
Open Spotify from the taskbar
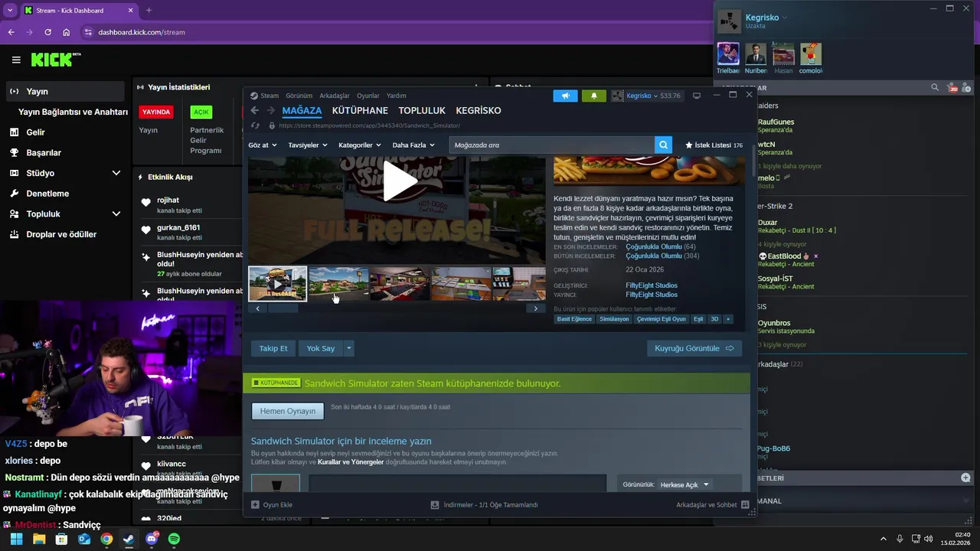click(x=174, y=539)
